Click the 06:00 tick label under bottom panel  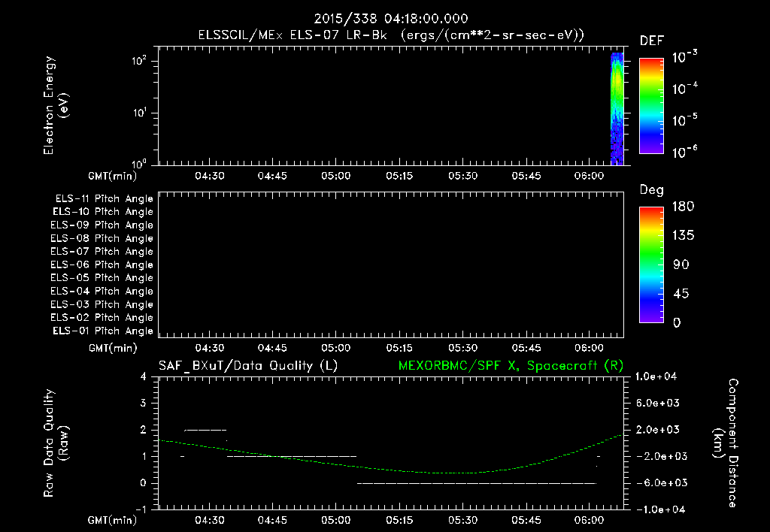click(589, 520)
